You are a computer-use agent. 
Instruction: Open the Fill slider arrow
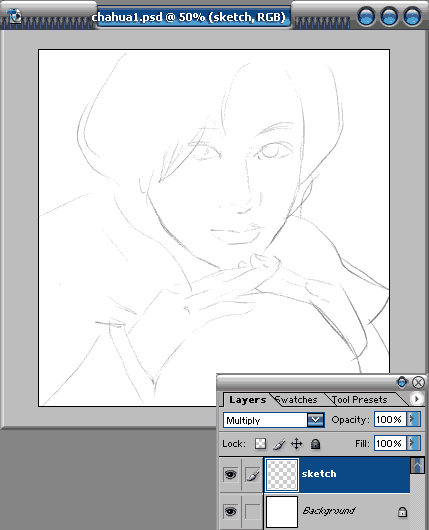pos(413,443)
